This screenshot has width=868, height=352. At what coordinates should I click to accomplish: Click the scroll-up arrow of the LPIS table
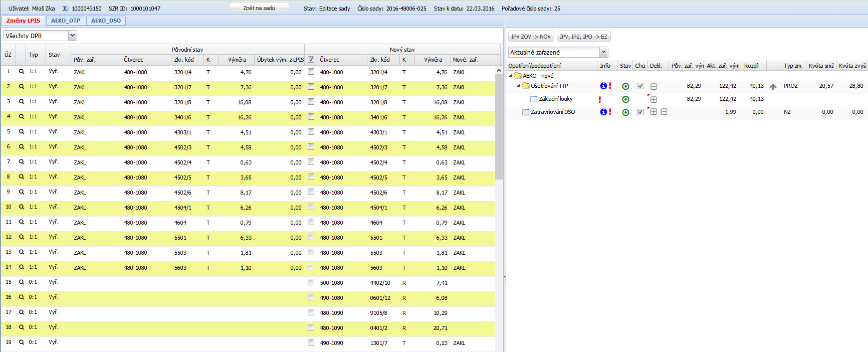click(x=499, y=70)
